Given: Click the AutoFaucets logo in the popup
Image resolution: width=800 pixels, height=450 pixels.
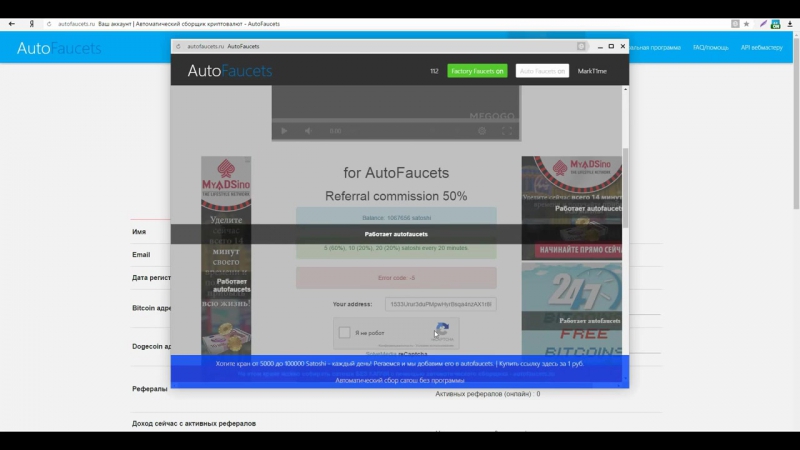Looking at the screenshot, I should click(x=229, y=71).
